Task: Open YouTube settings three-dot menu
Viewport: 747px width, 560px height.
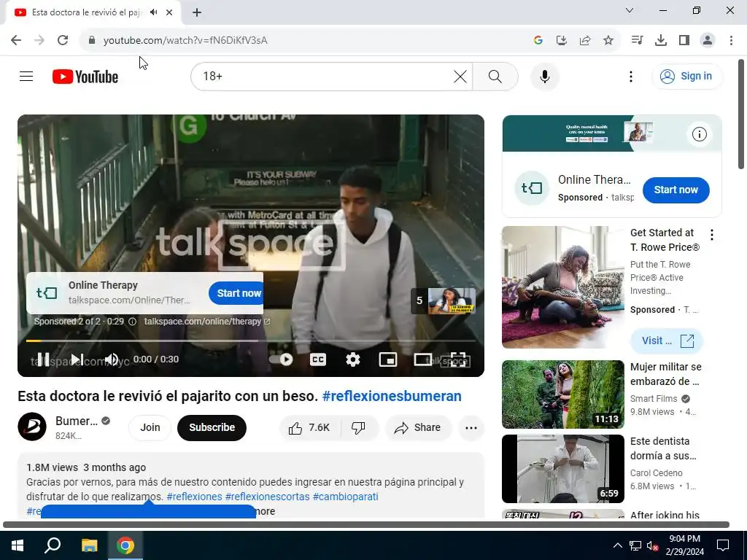Action: [631, 76]
